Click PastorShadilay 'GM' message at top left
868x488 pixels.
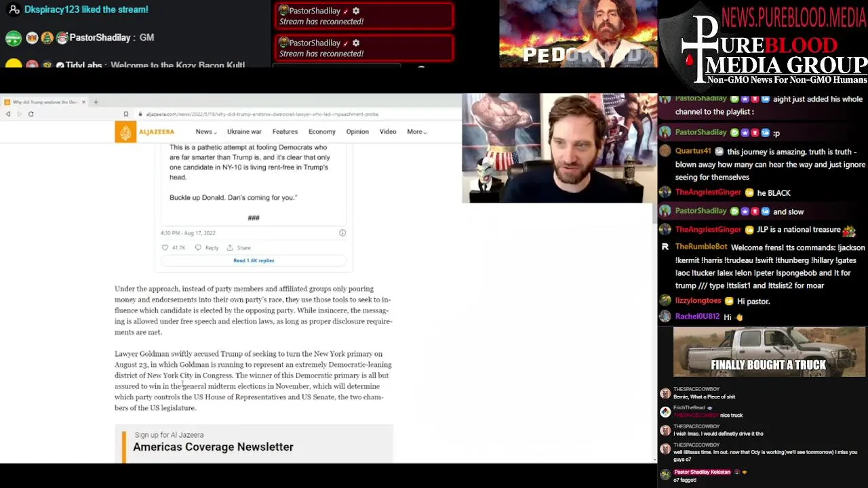point(147,37)
